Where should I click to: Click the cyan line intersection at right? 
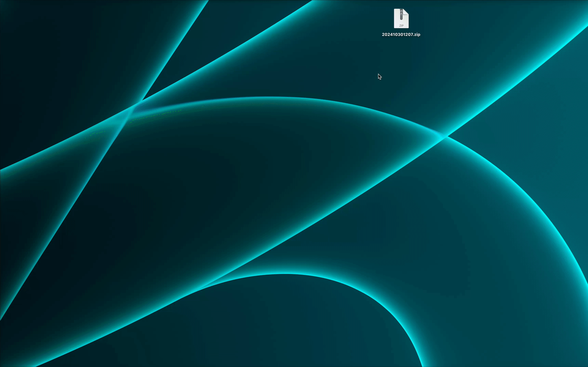(x=443, y=137)
